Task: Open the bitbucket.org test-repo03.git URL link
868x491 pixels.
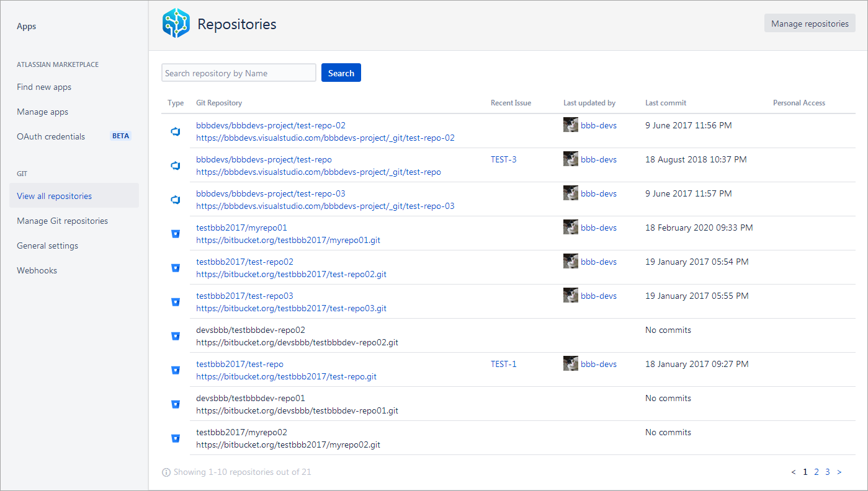Action: [291, 308]
